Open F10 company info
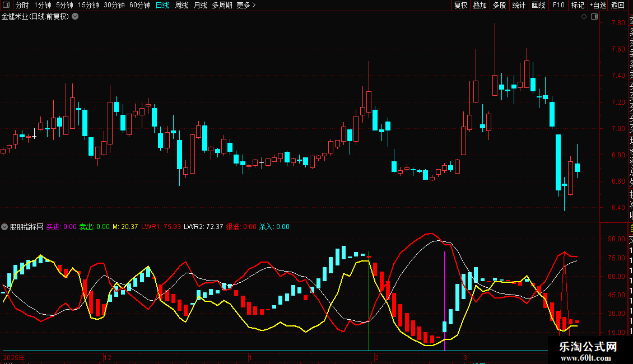 558,5
